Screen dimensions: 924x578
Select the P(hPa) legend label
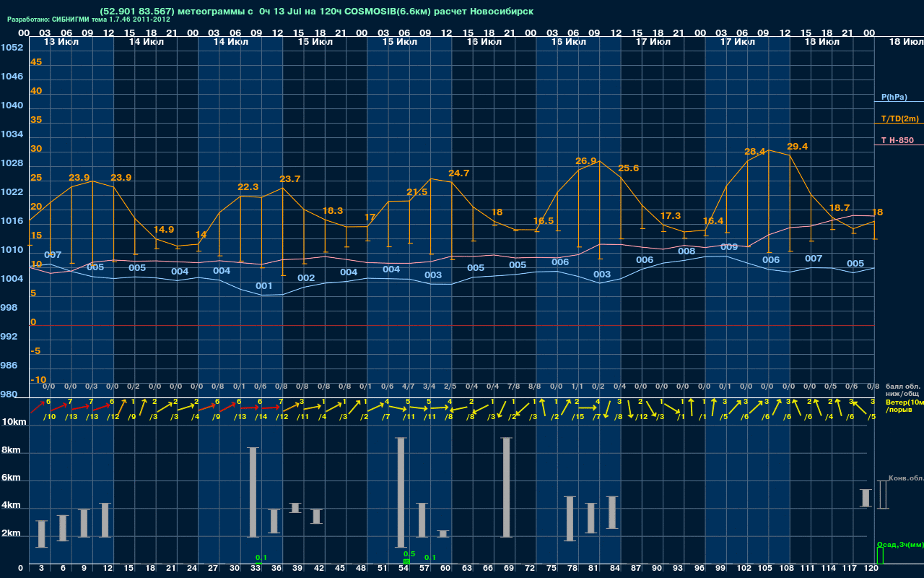click(894, 97)
